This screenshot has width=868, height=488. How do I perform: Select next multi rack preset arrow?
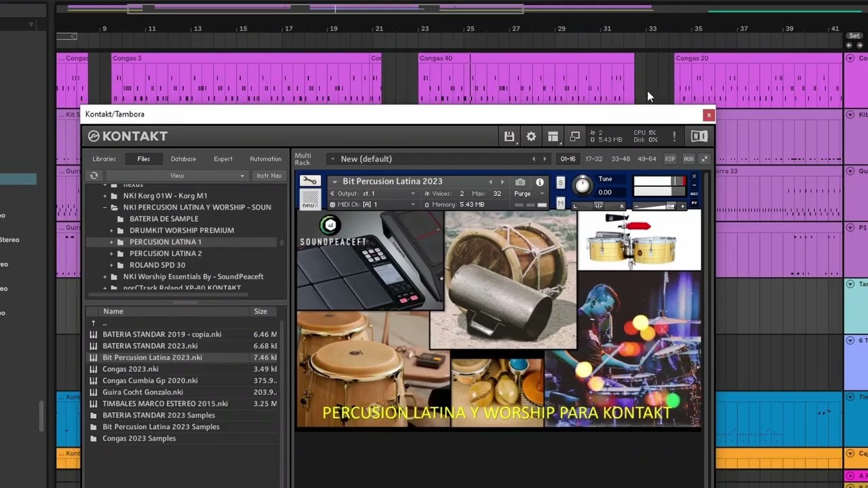click(545, 159)
